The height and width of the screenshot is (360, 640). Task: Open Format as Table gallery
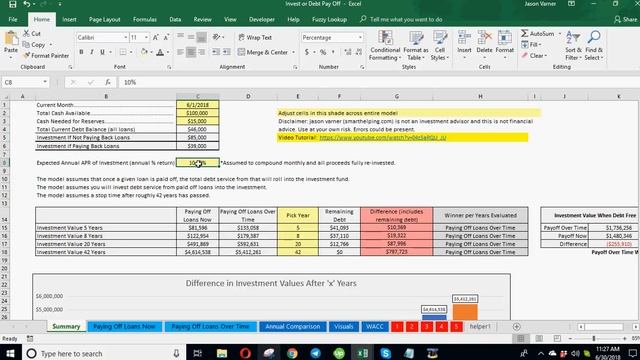(416, 46)
